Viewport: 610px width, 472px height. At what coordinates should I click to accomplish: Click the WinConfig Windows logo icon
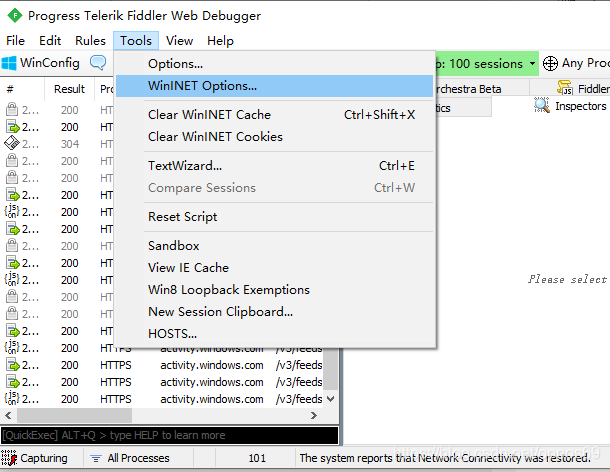pos(9,63)
